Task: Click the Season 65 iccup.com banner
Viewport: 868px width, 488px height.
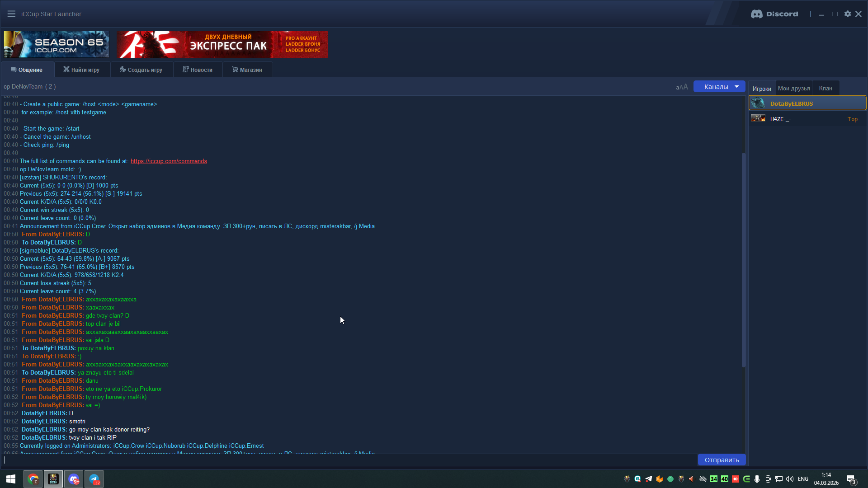Action: (57, 44)
